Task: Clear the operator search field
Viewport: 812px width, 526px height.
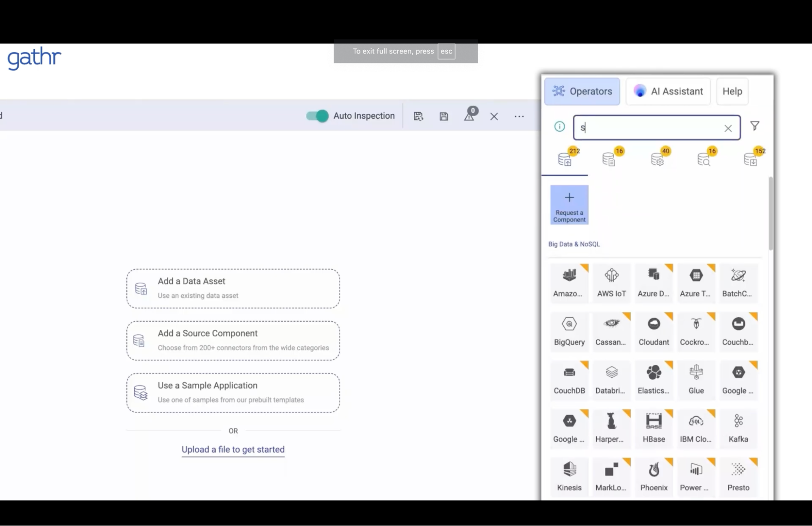Action: coord(728,128)
